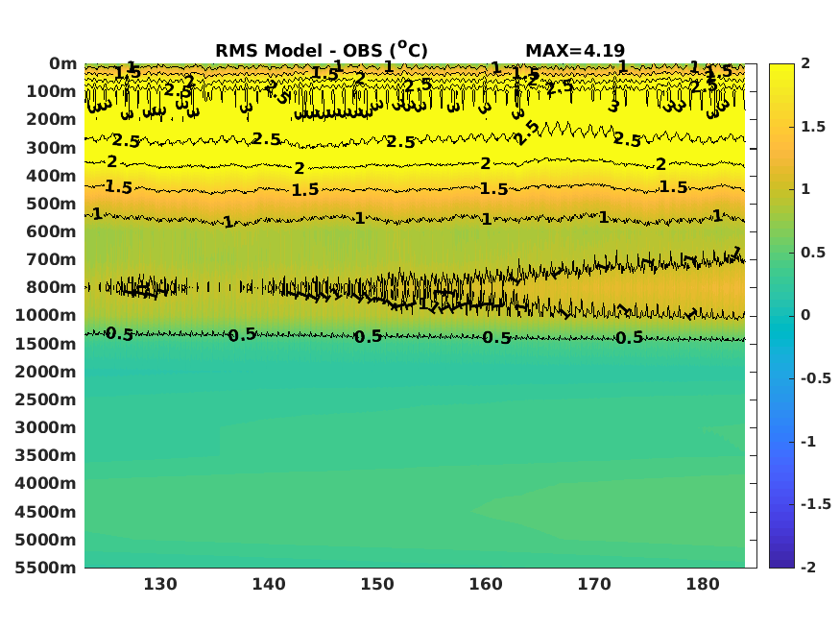The width and height of the screenshot is (840, 630).
Task: Click the colorbar tick label '0'
Action: 805,316
